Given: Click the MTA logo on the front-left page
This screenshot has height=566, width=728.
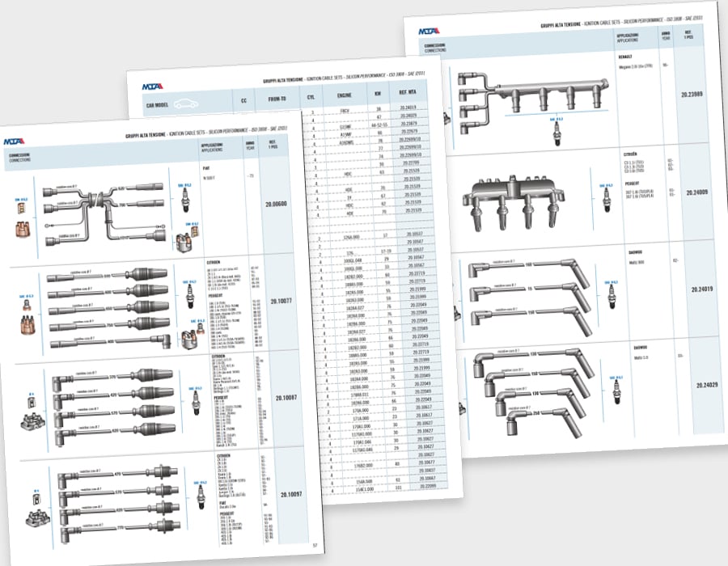Looking at the screenshot, I should coord(14,141).
